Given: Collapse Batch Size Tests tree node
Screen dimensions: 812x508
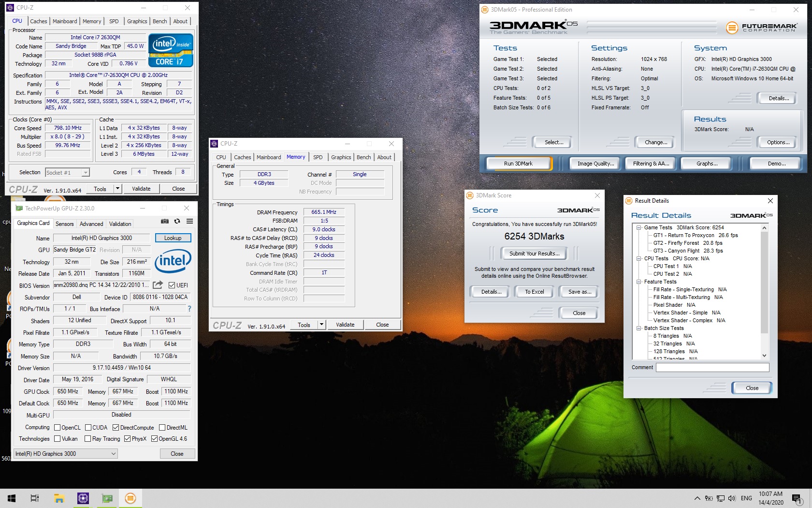Looking at the screenshot, I should [x=638, y=328].
